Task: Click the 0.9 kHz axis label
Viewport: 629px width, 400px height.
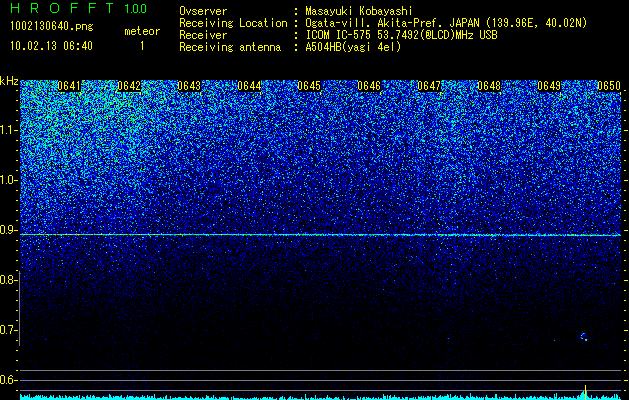Action: pyautogui.click(x=9, y=230)
